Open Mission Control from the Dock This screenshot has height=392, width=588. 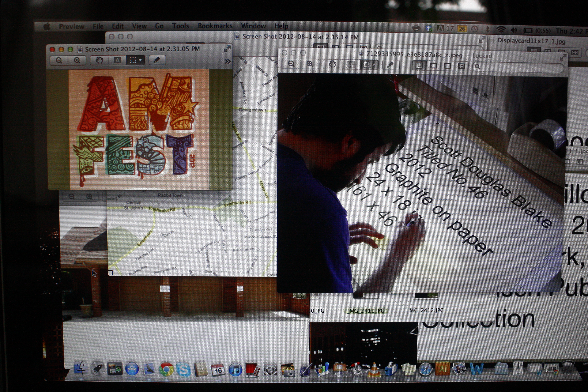pos(115,368)
